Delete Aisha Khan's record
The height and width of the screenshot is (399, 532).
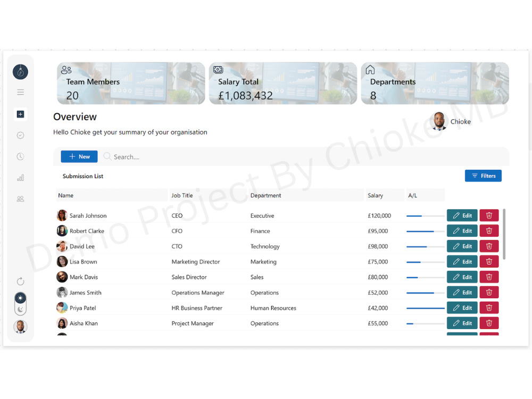489,323
